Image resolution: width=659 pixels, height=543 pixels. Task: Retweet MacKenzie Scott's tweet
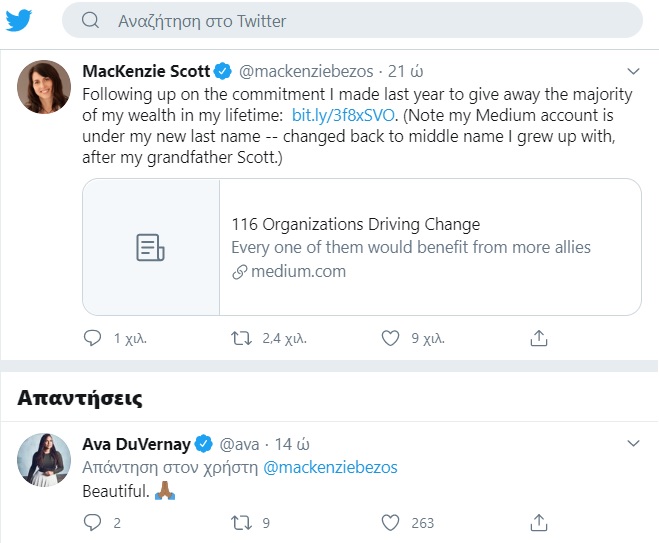[x=241, y=339]
